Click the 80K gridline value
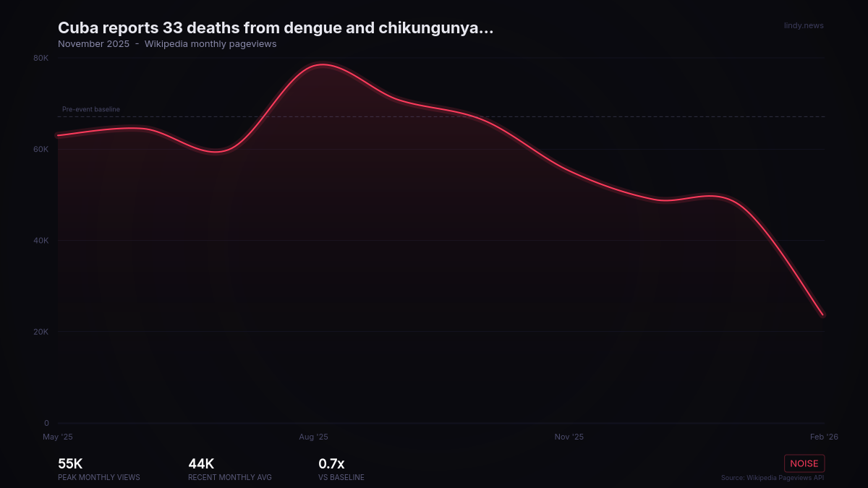This screenshot has width=868, height=488. pos(41,58)
